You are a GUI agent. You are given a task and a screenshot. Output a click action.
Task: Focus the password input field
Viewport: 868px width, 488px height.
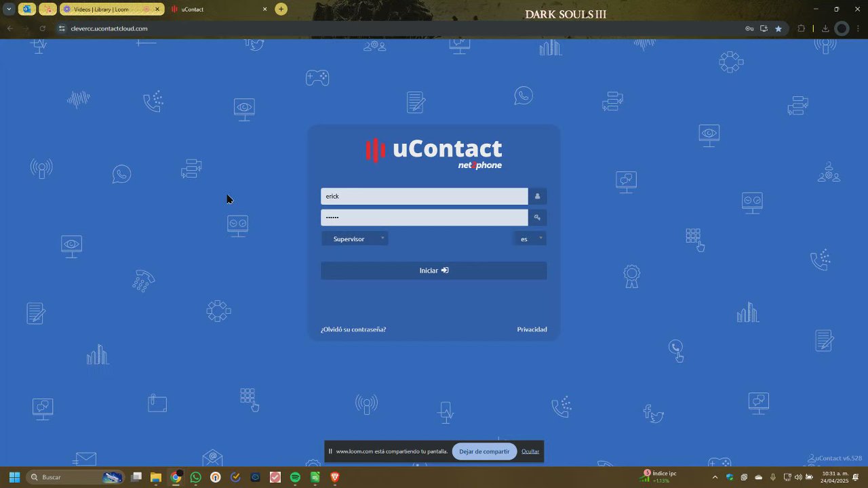(x=425, y=218)
